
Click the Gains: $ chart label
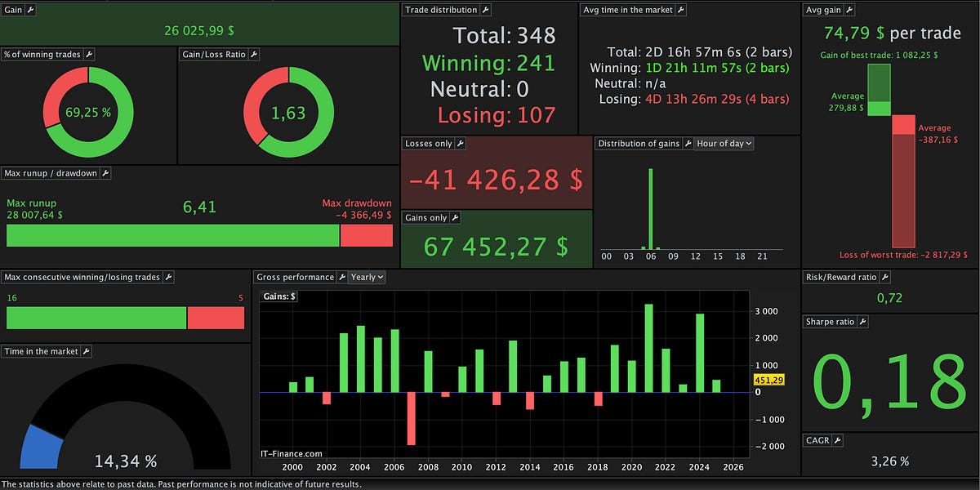coord(278,296)
